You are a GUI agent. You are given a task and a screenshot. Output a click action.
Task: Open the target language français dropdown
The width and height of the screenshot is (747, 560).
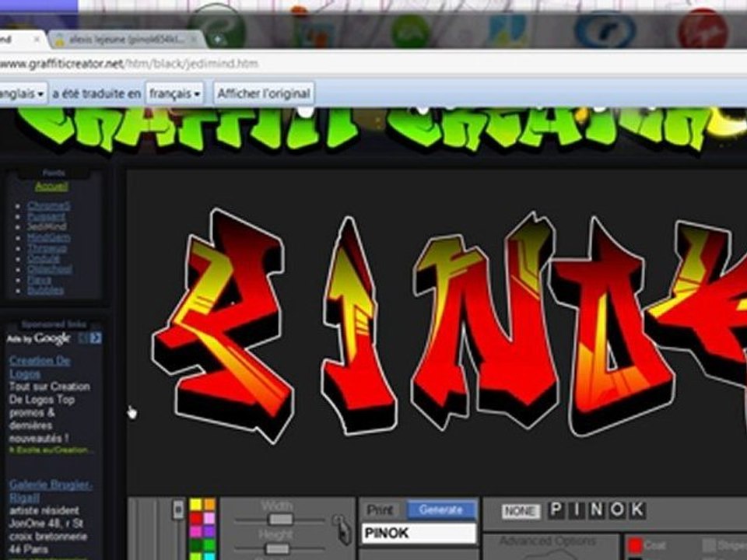click(174, 93)
